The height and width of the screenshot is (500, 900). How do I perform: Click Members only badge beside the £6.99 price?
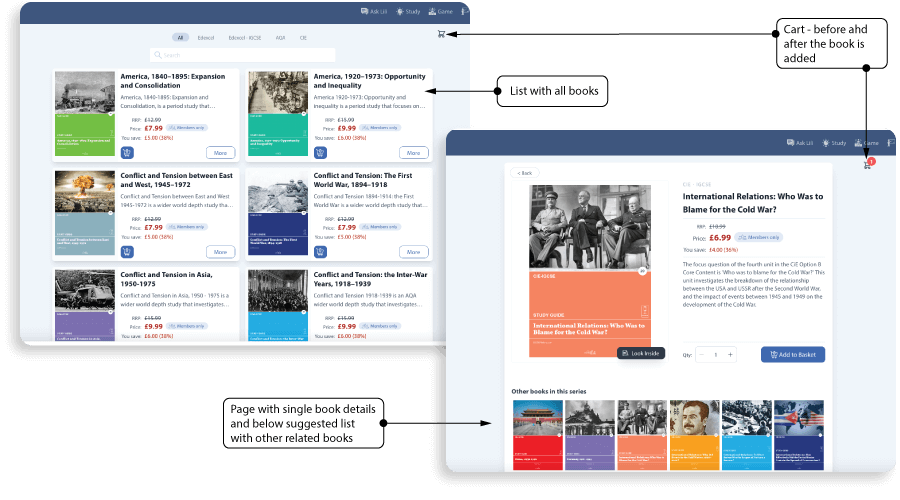[759, 237]
